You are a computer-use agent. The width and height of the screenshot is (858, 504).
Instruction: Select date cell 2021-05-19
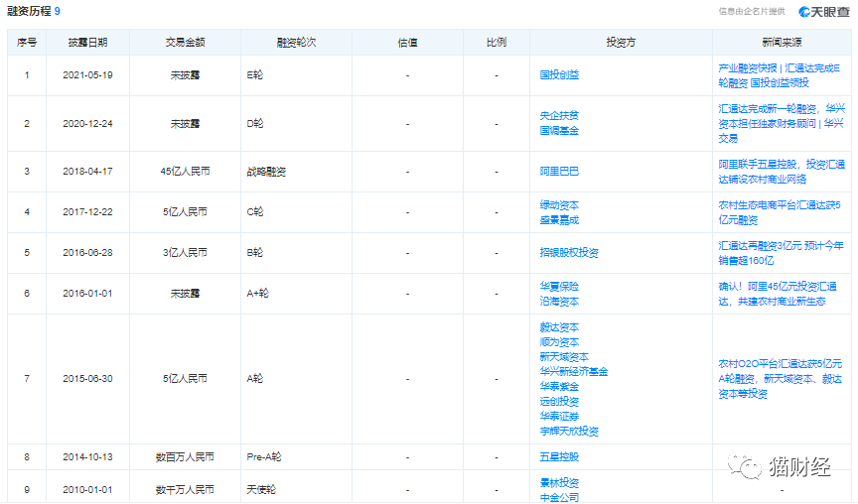[87, 74]
